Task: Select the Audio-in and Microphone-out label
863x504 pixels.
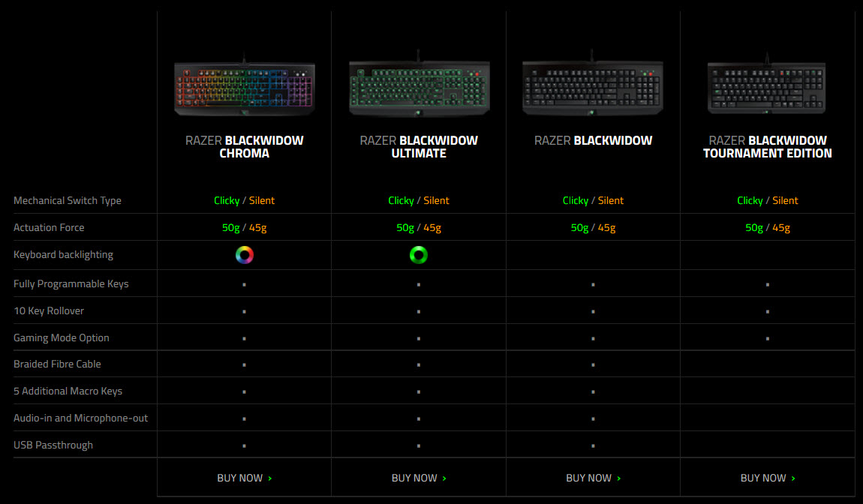Action: [80, 418]
